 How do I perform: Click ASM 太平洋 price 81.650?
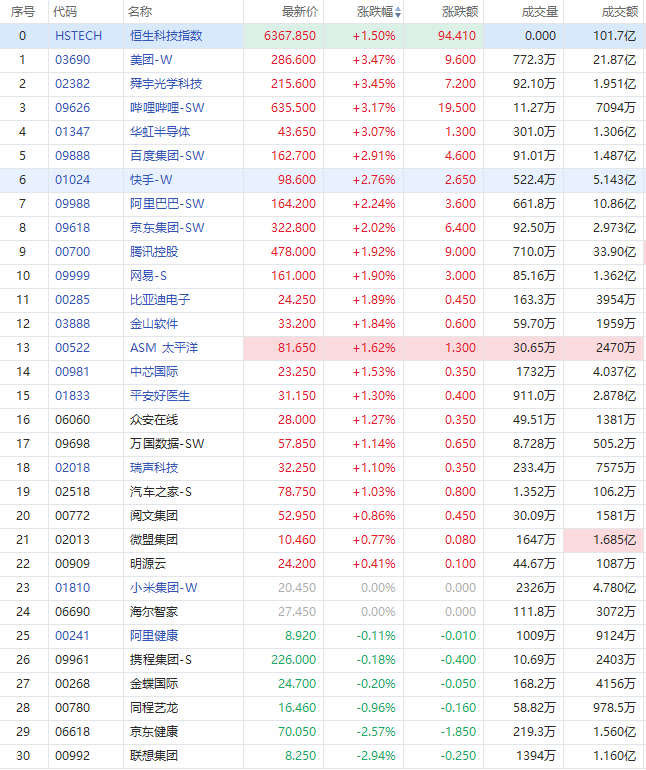pyautogui.click(x=297, y=348)
